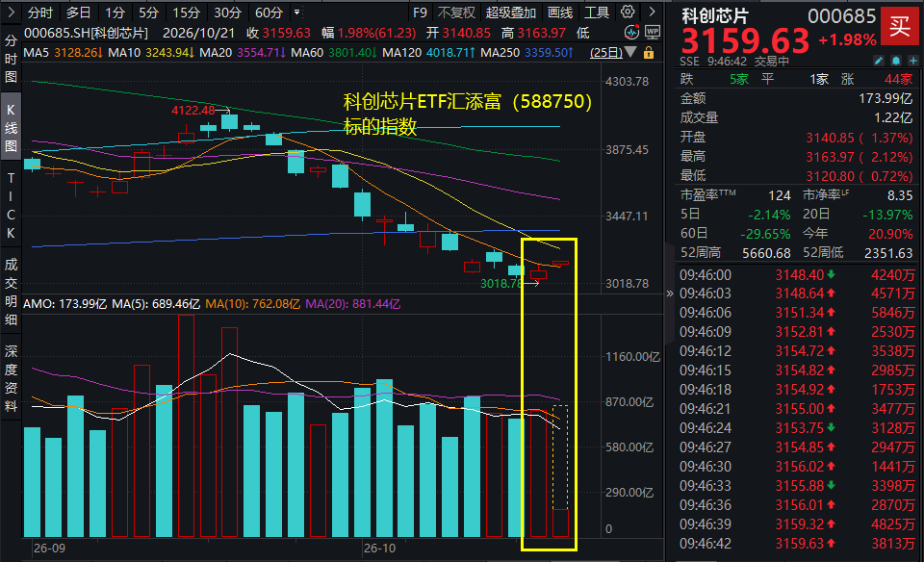924x562 pixels.
Task: Open the (25日) indicator triangle dropdown
Action: coord(630,52)
